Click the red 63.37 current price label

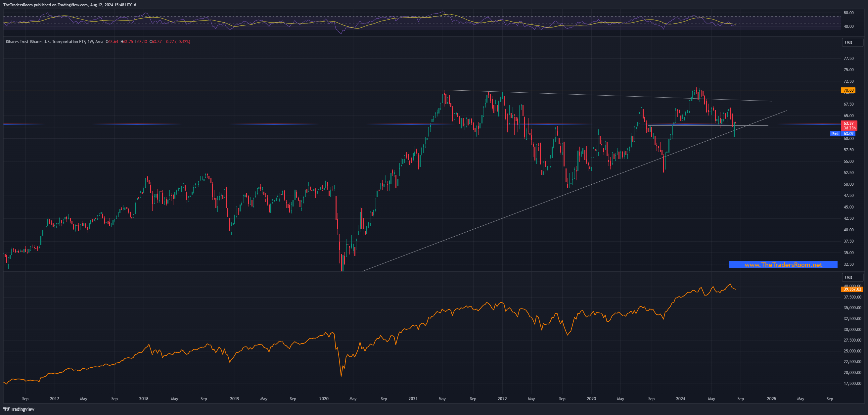(848, 123)
